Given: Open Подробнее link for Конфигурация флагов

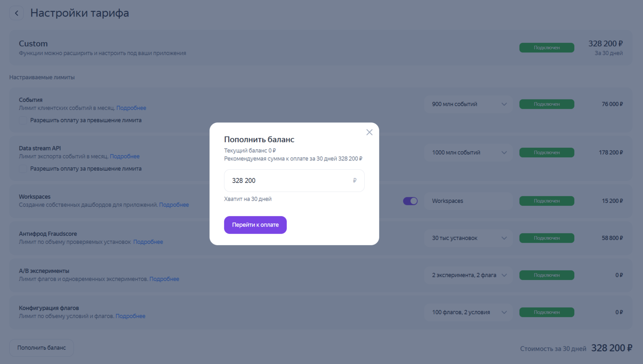Looking at the screenshot, I should [130, 316].
